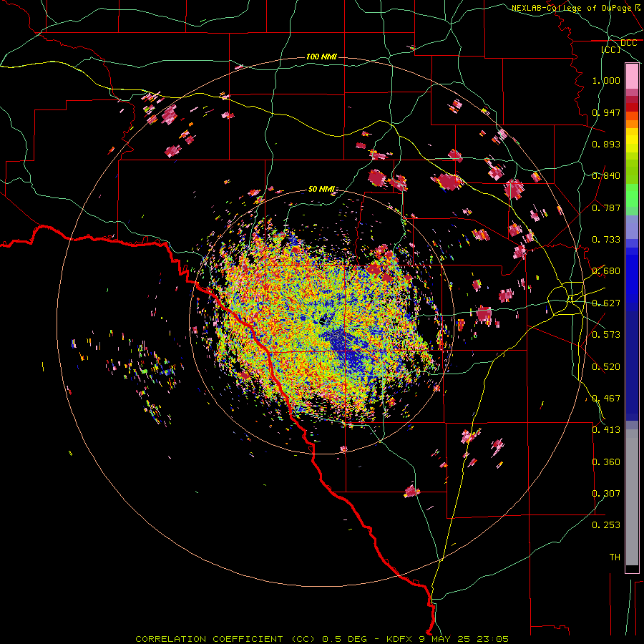Viewport: 644px width, 644px height.
Task: Click 'CORRELATION COEFFICIENT (CC)' product title
Action: coord(225,639)
